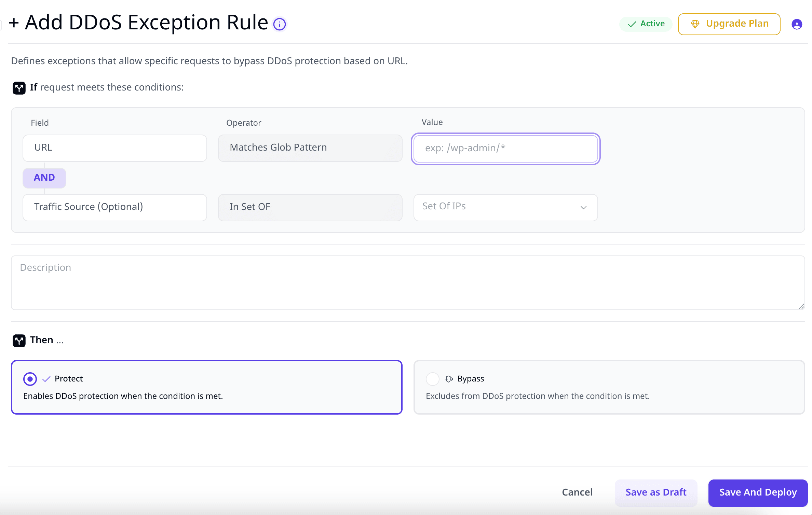Click the diamond icon in Upgrade Plan

[x=695, y=24]
